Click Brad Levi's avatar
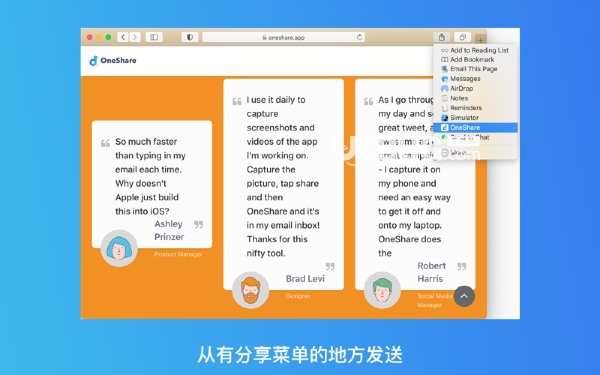This screenshot has width=600, height=375. point(251,290)
